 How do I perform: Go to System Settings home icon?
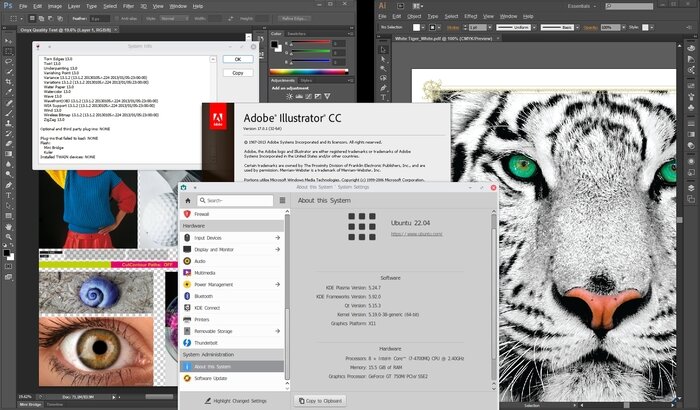[188, 201]
